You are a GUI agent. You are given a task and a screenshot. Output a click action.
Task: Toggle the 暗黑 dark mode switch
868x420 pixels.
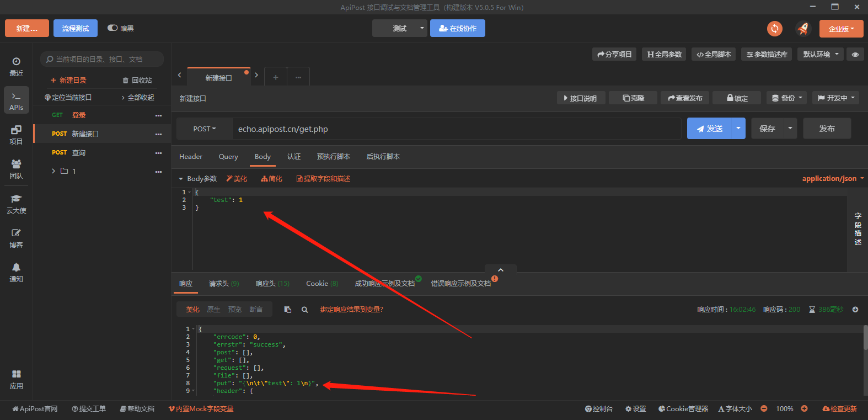point(112,28)
